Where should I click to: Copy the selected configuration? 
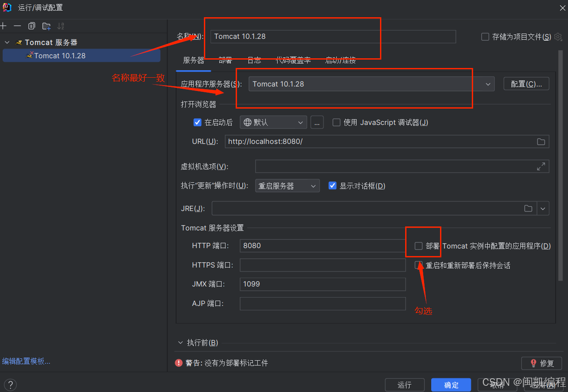(x=31, y=26)
